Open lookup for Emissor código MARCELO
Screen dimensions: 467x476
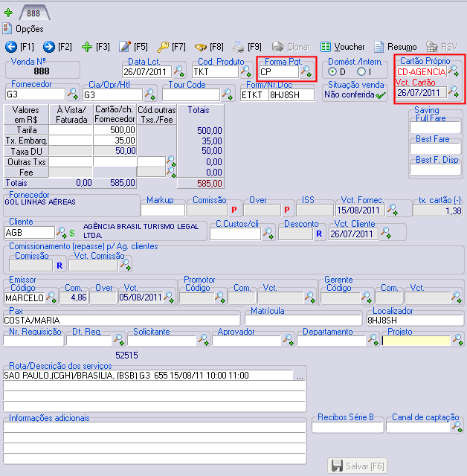[x=51, y=297]
